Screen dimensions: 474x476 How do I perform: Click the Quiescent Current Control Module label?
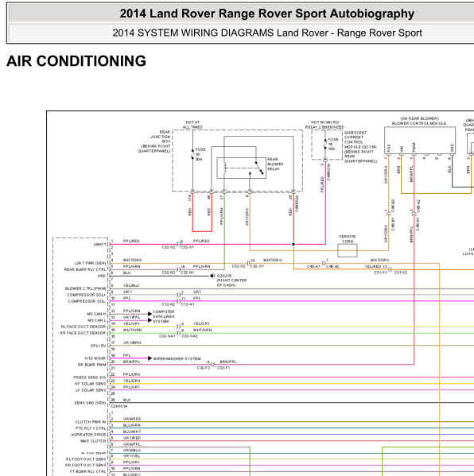click(x=360, y=147)
